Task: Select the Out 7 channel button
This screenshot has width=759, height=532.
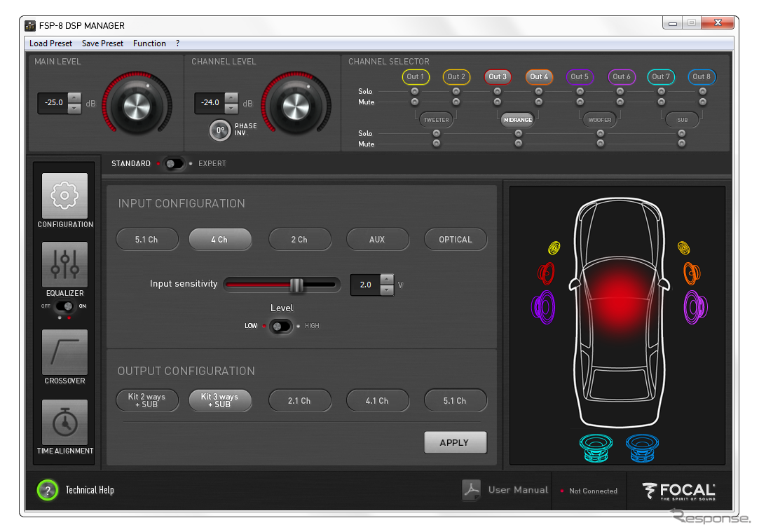Action: [661, 76]
